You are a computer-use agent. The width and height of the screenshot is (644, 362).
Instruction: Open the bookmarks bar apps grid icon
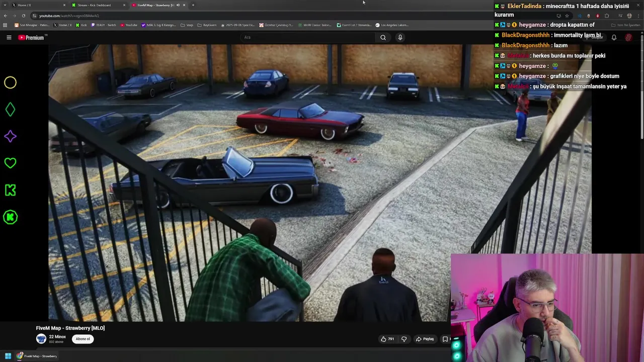[x=5, y=25]
